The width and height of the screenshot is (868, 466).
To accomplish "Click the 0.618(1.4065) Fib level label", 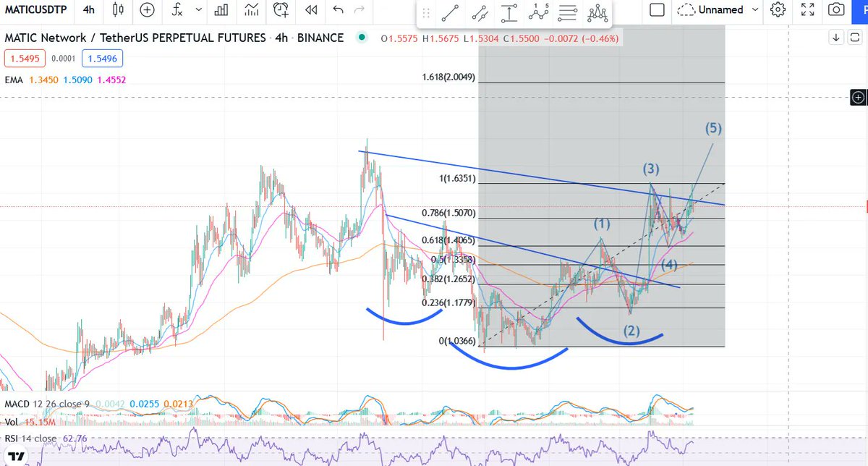I will click(448, 240).
